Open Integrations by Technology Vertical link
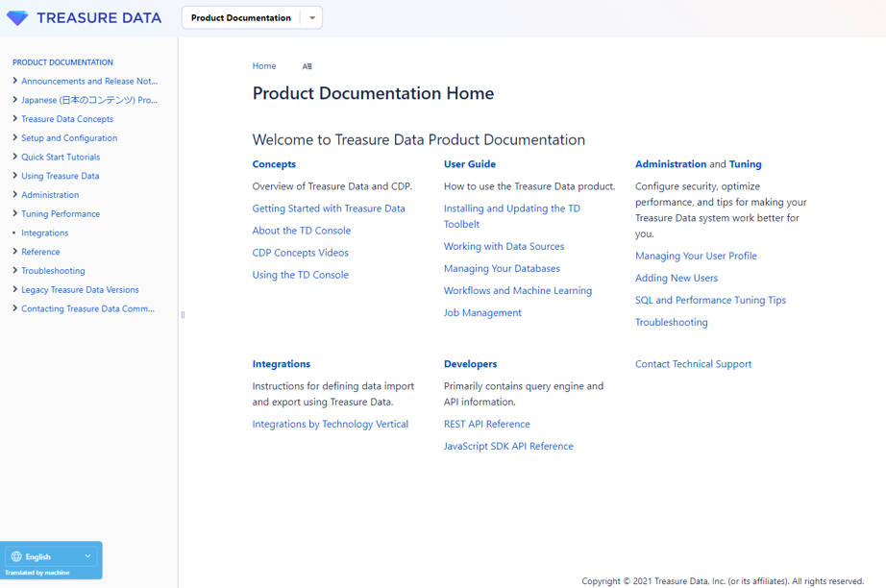 coord(330,425)
